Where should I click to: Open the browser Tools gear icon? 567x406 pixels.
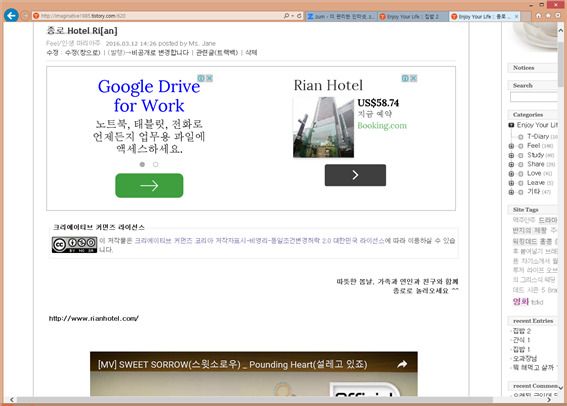pos(558,16)
